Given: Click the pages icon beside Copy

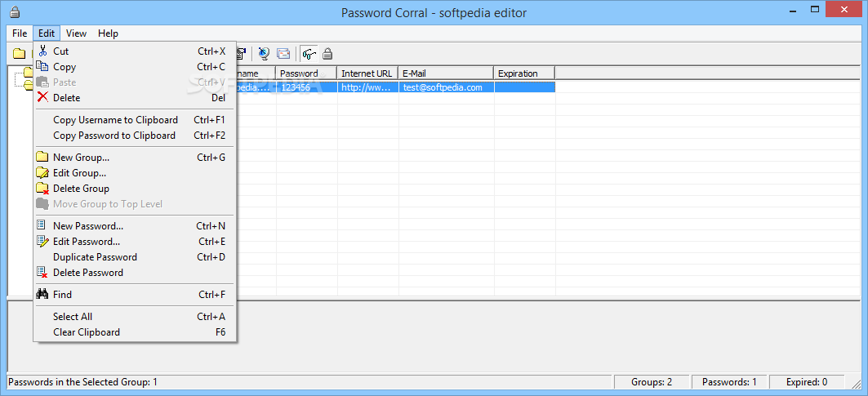Looking at the screenshot, I should pyautogui.click(x=42, y=66).
